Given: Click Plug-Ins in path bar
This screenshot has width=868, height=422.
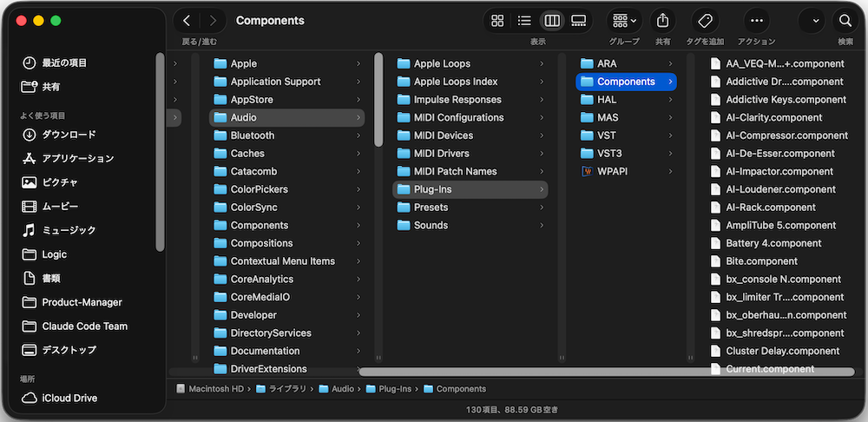Looking at the screenshot, I should [389, 389].
